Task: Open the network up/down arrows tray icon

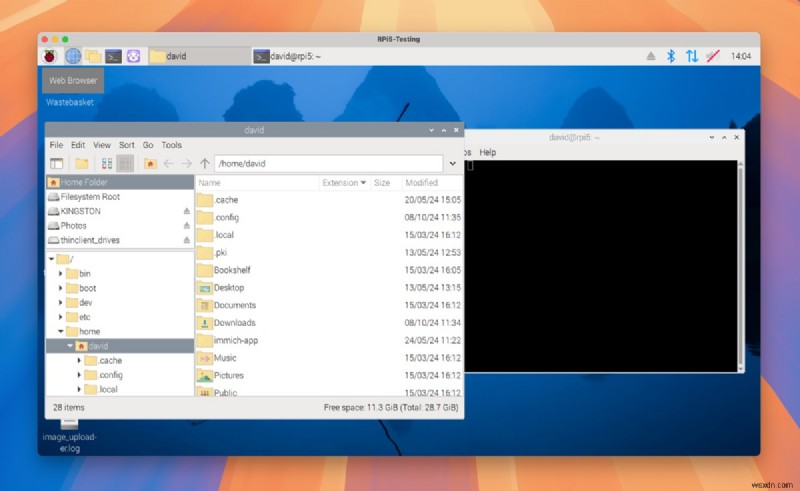Action: pyautogui.click(x=692, y=56)
